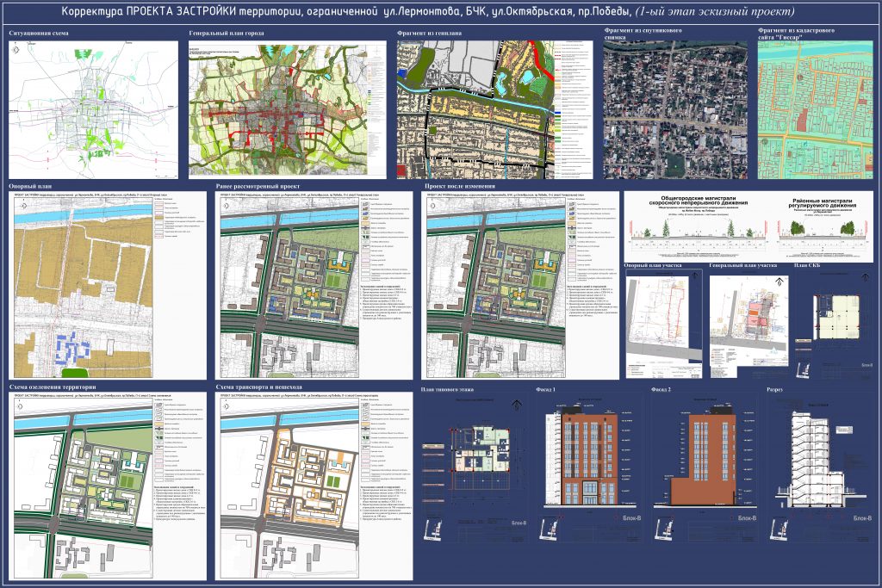Click the 'Общегородские магистрали скоростного непрерывного движения' title
Screen dimensions: 882x588
[x=698, y=201]
